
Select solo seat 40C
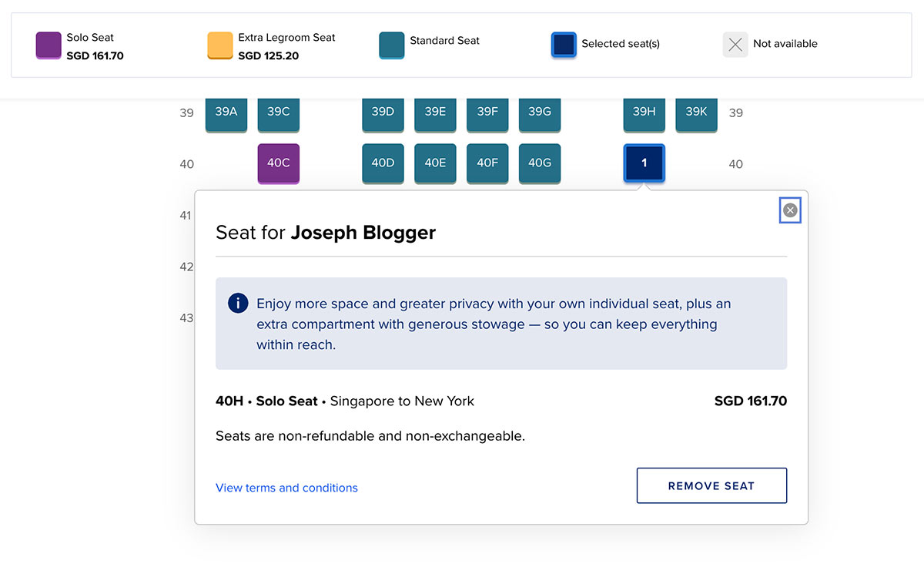point(278,163)
